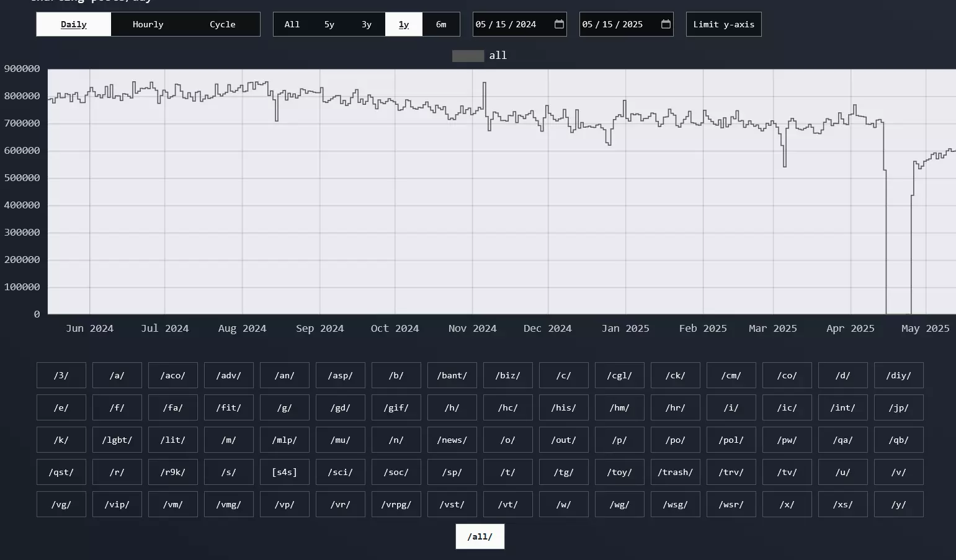
Task: Click the /xs/ board button
Action: tap(843, 504)
